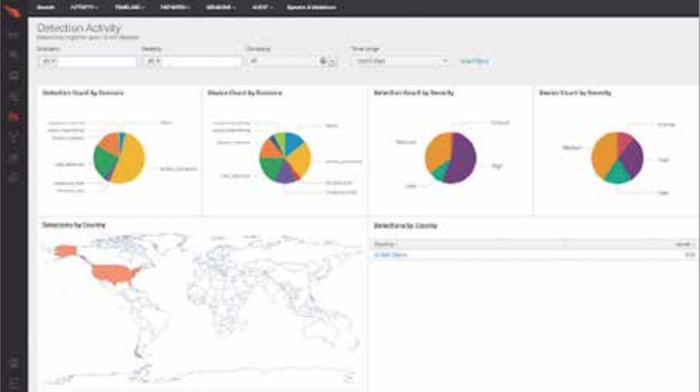Open the Search menu item
This screenshot has height=392, width=700.
(x=46, y=7)
